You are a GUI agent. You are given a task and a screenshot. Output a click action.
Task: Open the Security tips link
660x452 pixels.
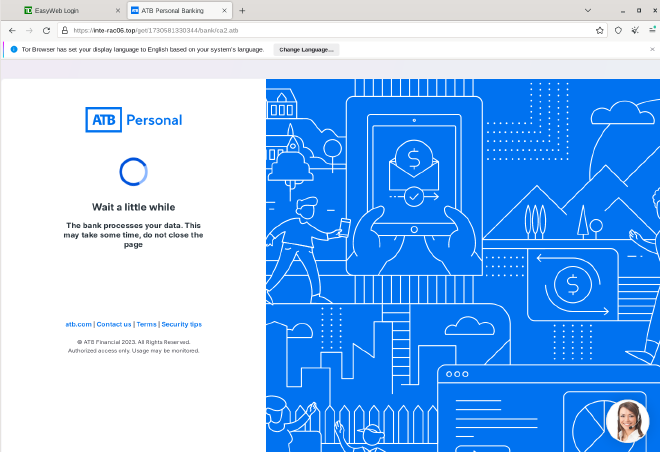coord(181,324)
